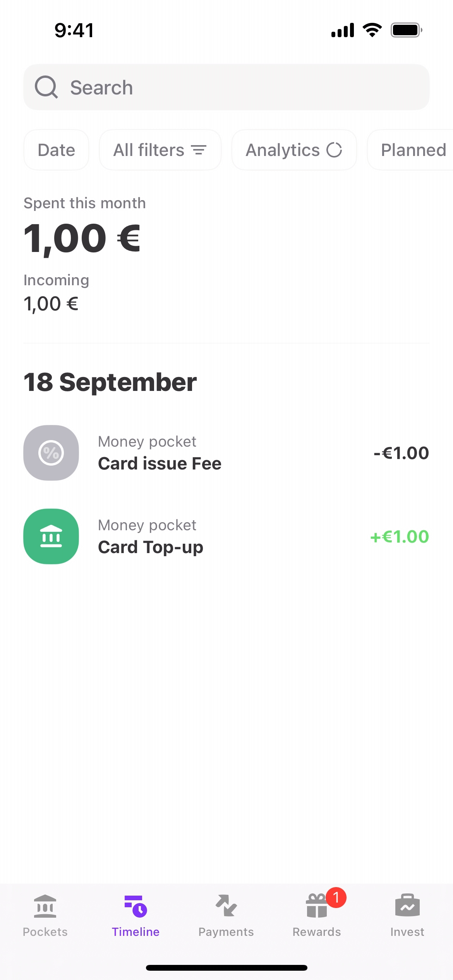
Task: Switch to the Invest tab label
Action: [407, 932]
